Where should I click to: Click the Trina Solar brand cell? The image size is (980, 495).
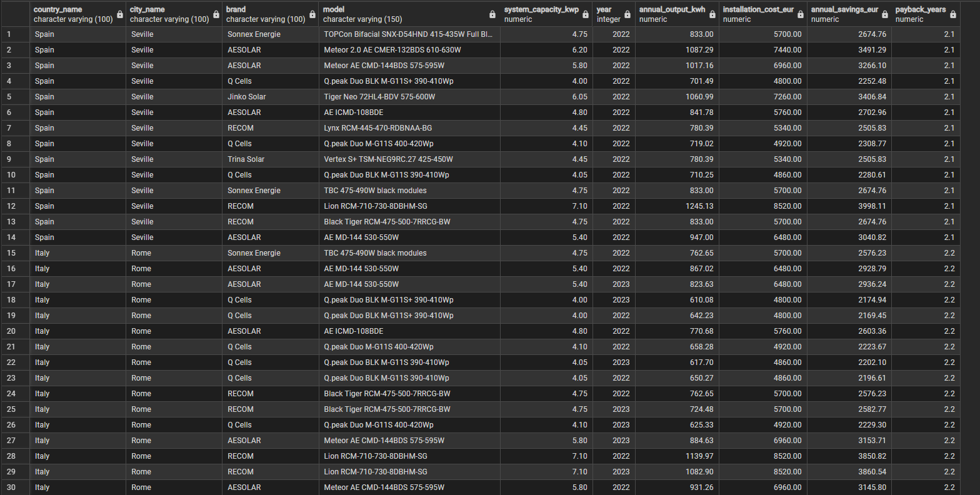pyautogui.click(x=270, y=159)
